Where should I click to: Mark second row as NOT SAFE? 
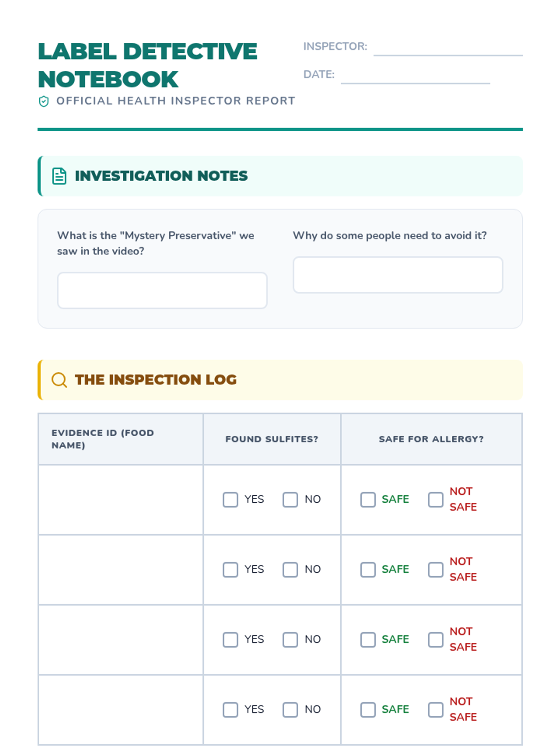point(436,570)
